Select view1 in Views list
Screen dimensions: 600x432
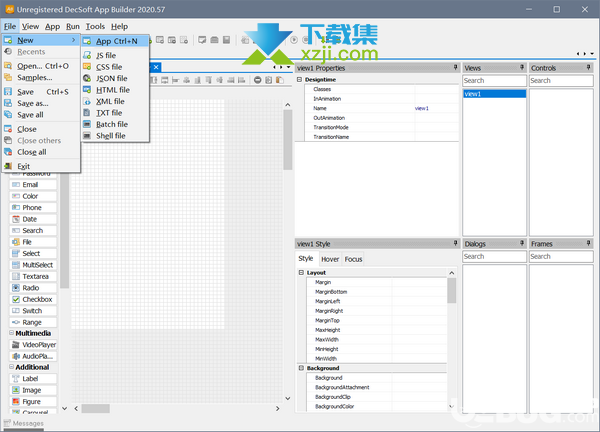[494, 94]
